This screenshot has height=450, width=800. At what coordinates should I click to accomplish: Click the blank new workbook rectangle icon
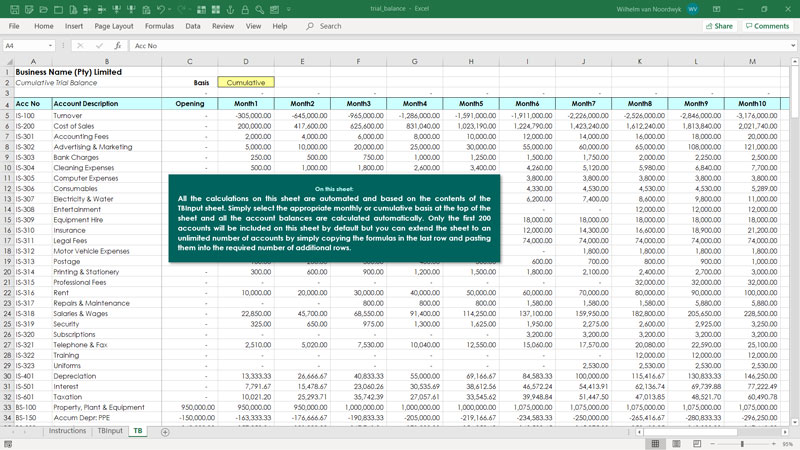pyautogui.click(x=58, y=9)
